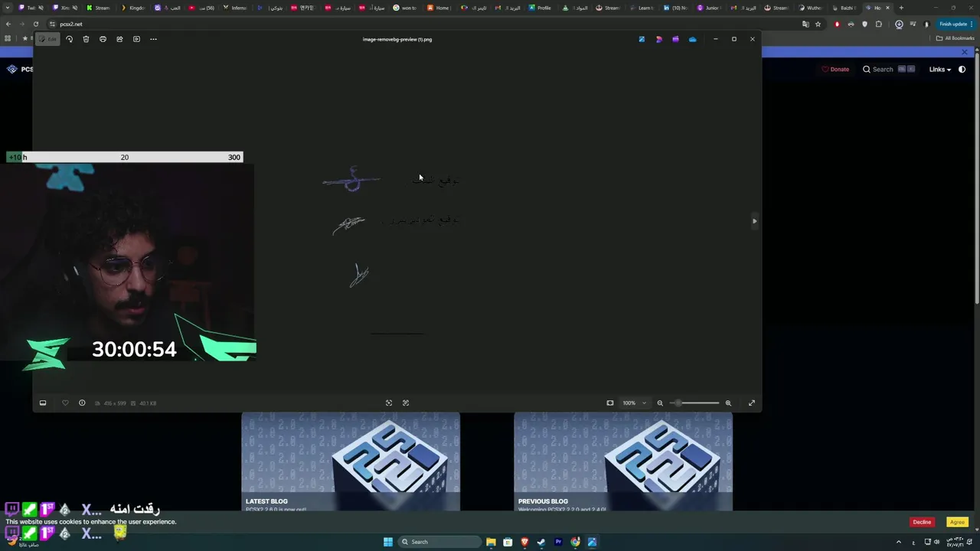Viewport: 980px width, 551px height.
Task: Go to next image arrow in Photos
Action: click(x=754, y=221)
